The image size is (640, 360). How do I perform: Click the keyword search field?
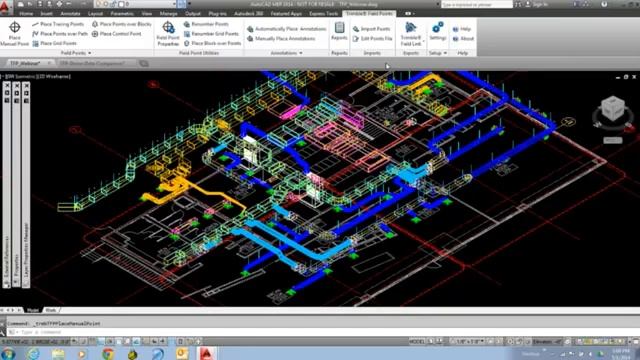pyautogui.click(x=476, y=4)
